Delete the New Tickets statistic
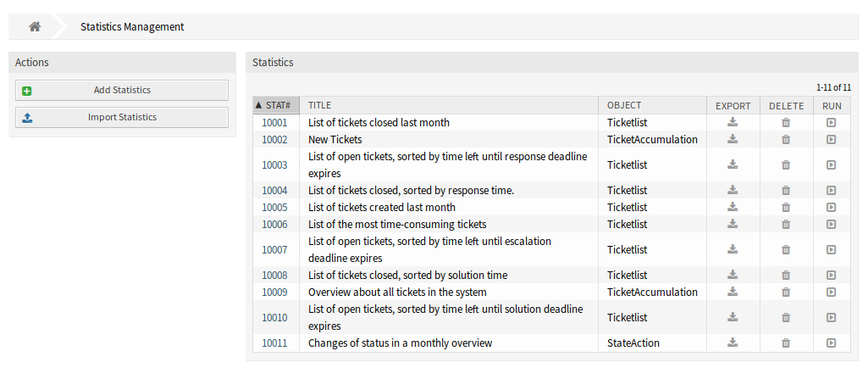The image size is (868, 379). (786, 139)
